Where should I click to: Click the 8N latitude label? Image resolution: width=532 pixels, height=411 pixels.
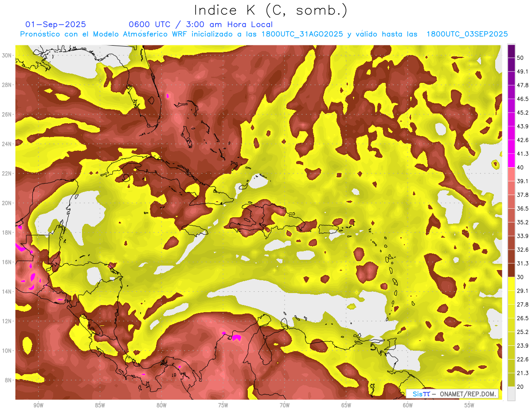(x=8, y=380)
